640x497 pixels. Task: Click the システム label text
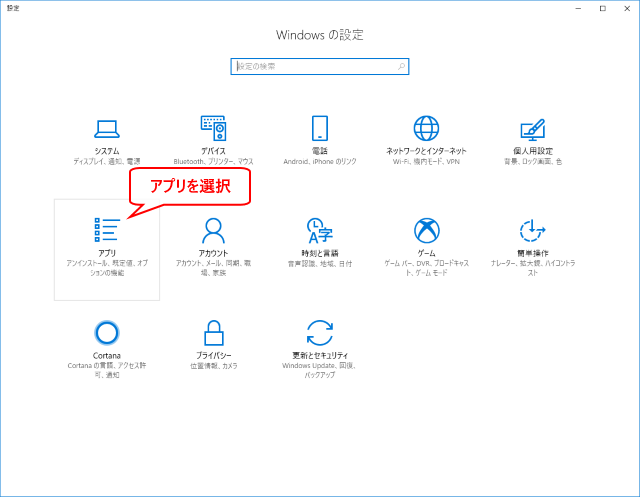(x=107, y=151)
